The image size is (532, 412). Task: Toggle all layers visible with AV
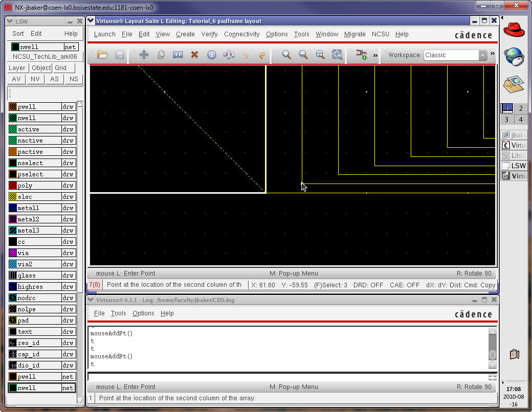16,79
